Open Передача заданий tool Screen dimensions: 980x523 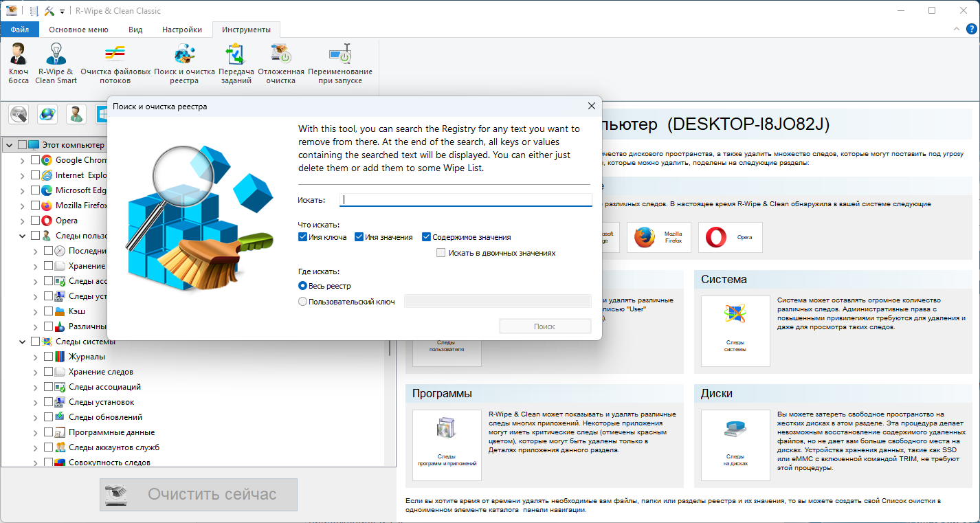[x=236, y=63]
